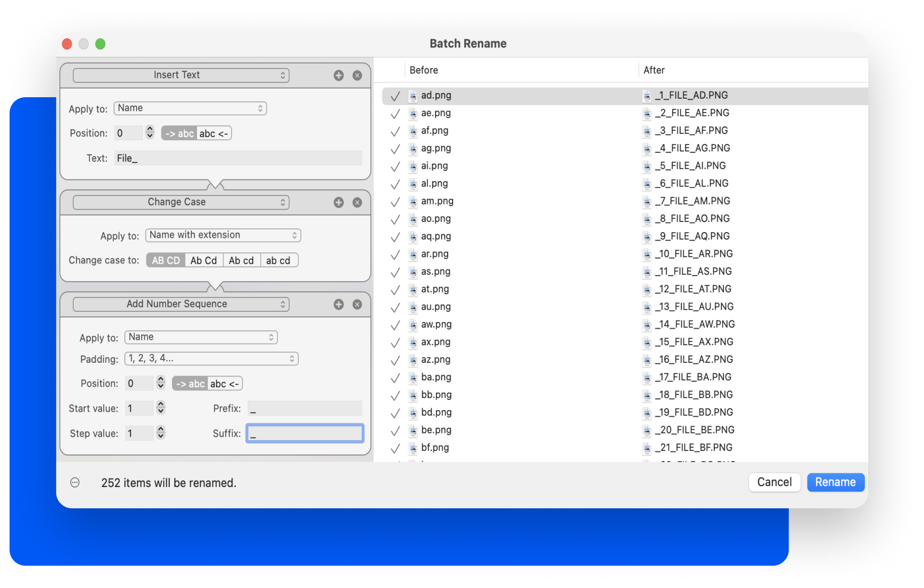Add a step after Add Number Sequence
Image resolution: width=924 pixels, height=588 pixels.
pyautogui.click(x=338, y=304)
